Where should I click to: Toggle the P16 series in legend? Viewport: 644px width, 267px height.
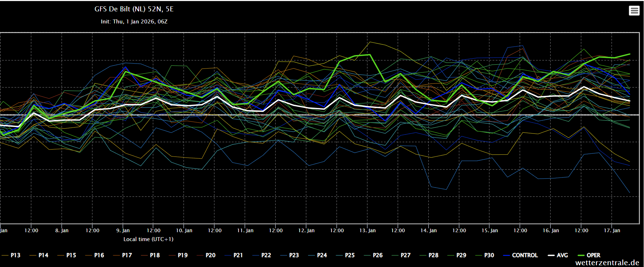(95, 255)
